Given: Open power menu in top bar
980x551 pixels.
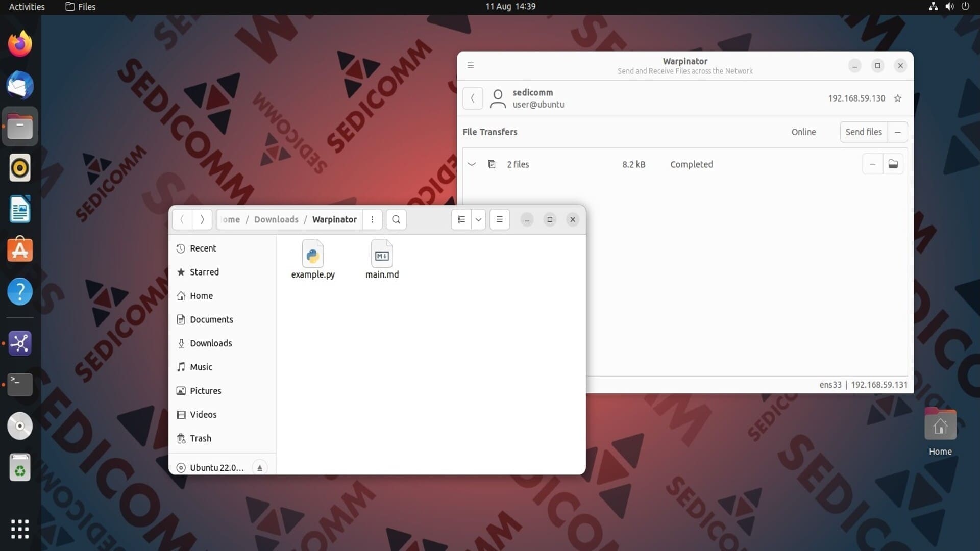Looking at the screenshot, I should click(965, 7).
